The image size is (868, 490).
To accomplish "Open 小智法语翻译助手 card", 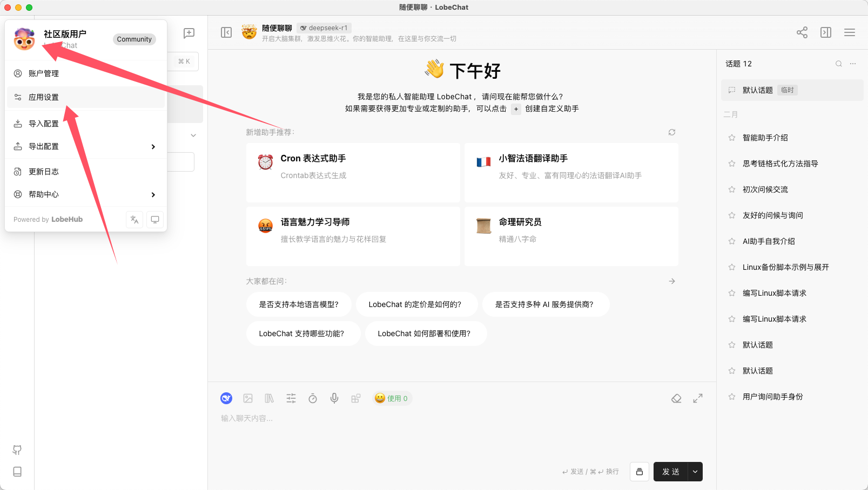I will (571, 173).
